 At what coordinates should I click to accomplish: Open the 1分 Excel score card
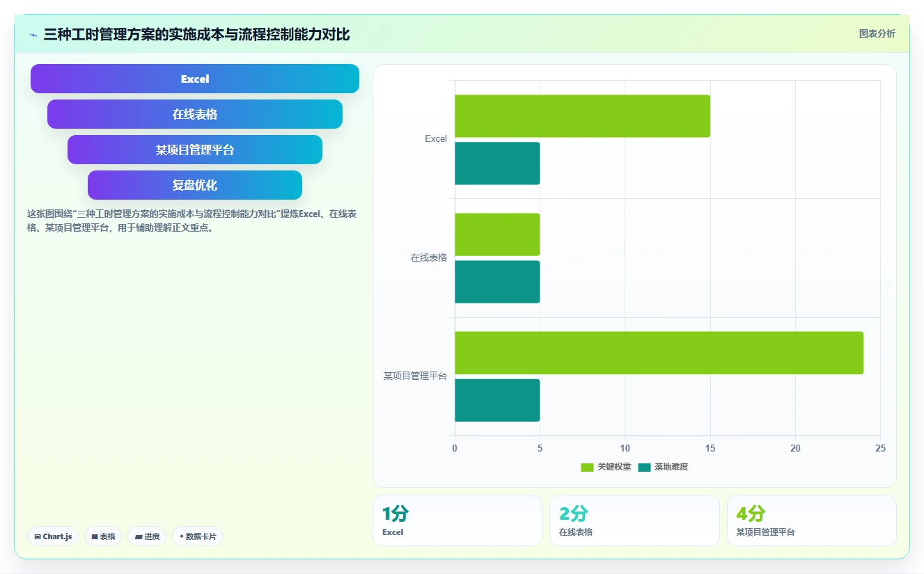click(457, 520)
